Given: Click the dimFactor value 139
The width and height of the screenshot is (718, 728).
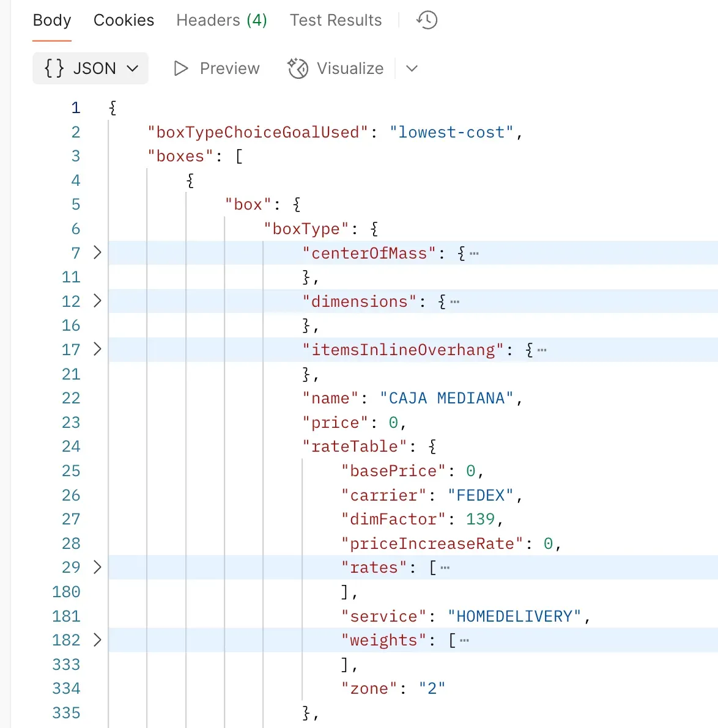Looking at the screenshot, I should (x=480, y=519).
